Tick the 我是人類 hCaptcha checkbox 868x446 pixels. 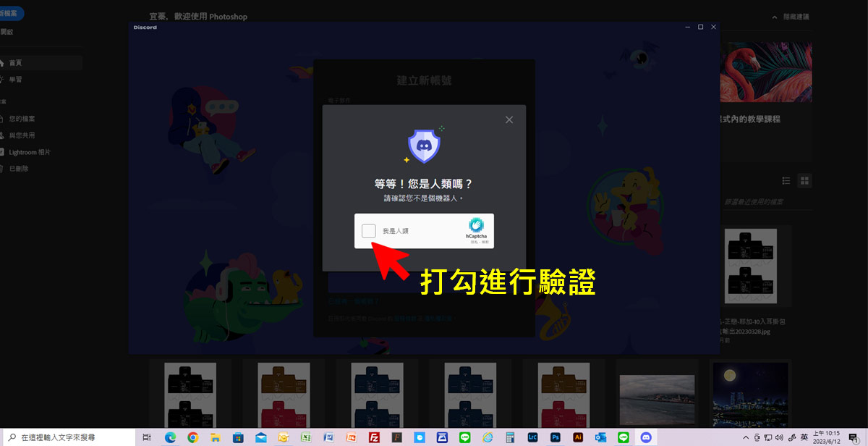coord(369,231)
